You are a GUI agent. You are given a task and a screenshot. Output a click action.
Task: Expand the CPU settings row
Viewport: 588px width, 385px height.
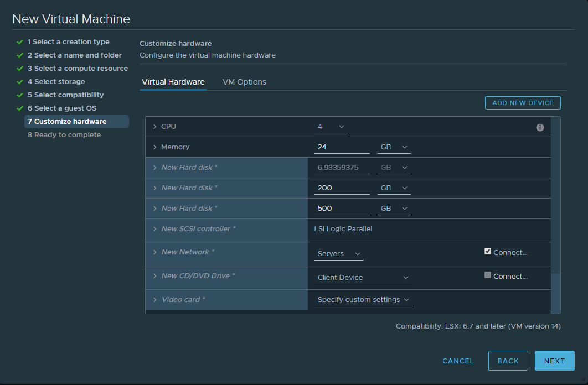(155, 127)
